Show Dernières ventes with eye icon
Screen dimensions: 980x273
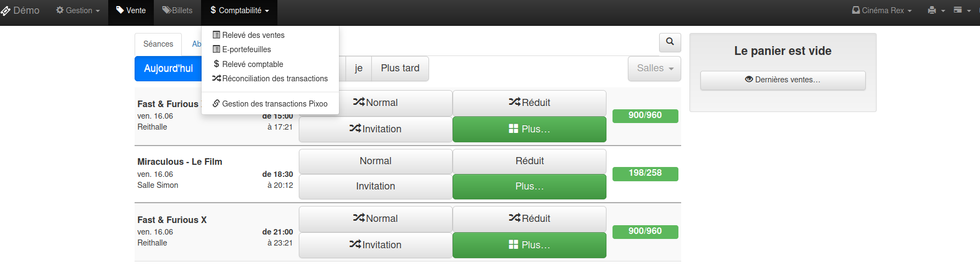coord(783,80)
